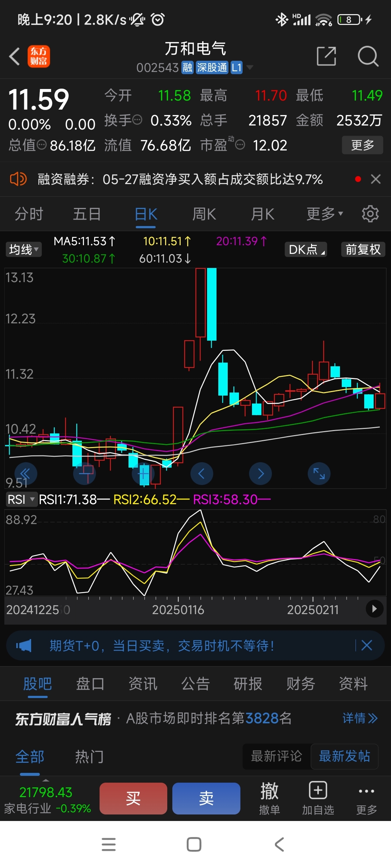The height and width of the screenshot is (868, 391).
Task: Expand the 更多 chart period dropdown
Action: (325, 214)
